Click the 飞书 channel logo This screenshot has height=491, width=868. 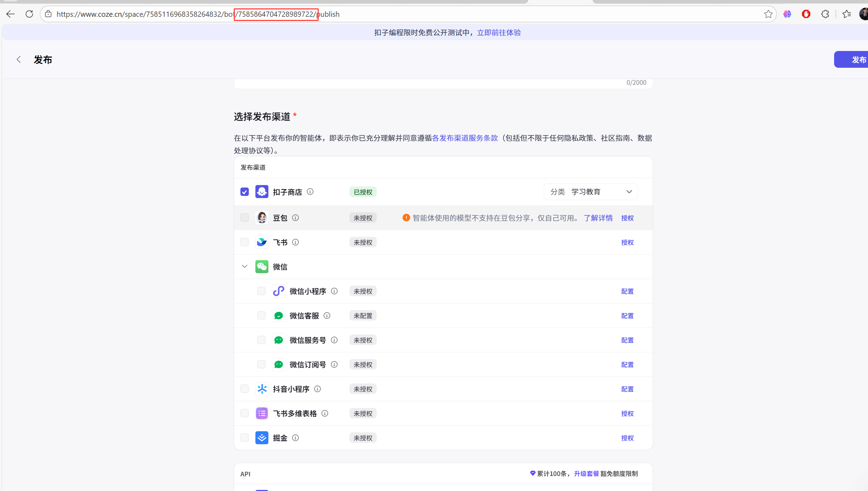[x=262, y=242]
